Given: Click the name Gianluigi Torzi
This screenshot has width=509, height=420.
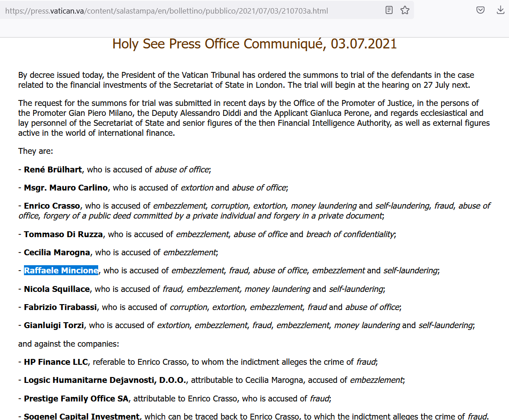Looking at the screenshot, I should coord(54,325).
